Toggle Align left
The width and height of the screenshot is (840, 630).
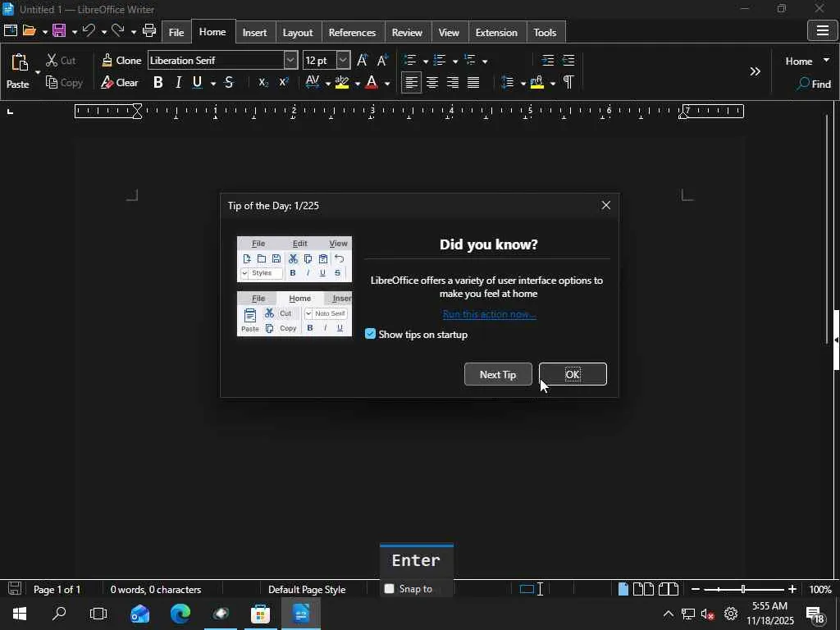point(412,83)
